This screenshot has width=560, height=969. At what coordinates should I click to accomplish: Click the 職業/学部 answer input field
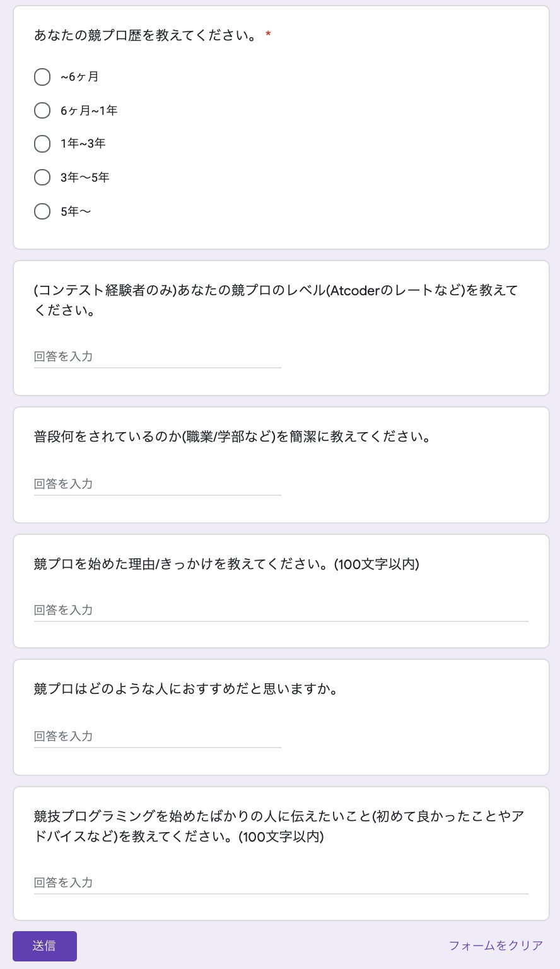point(157,484)
